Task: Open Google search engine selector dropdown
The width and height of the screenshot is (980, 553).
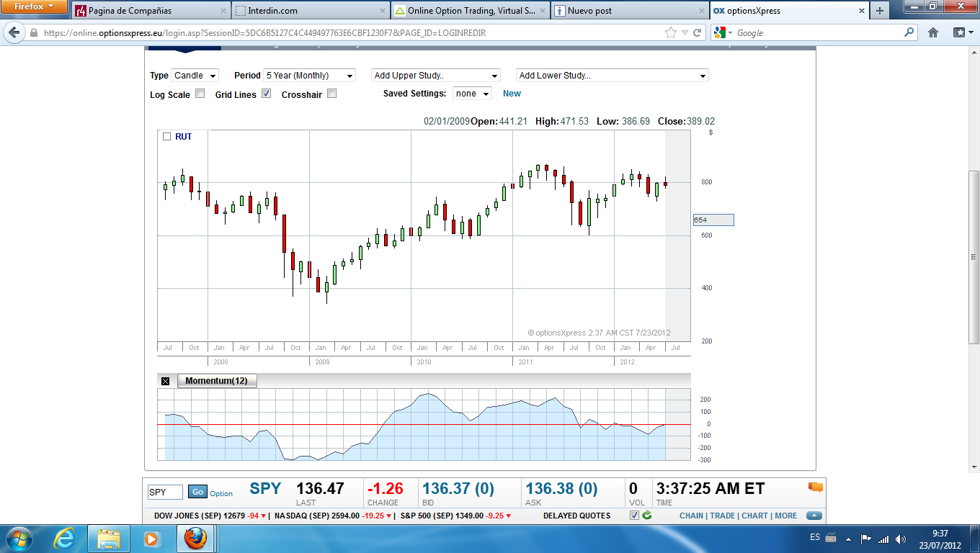Action: pos(721,32)
